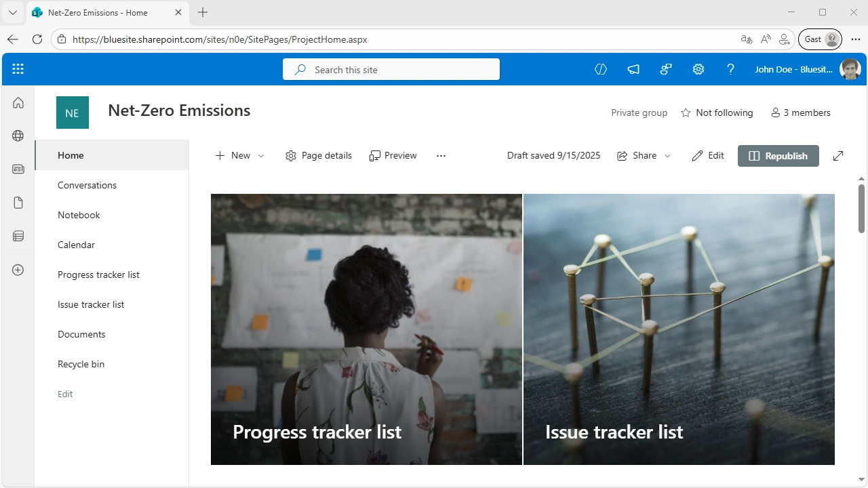
Task: Open SharePoint settings gear
Action: click(698, 68)
